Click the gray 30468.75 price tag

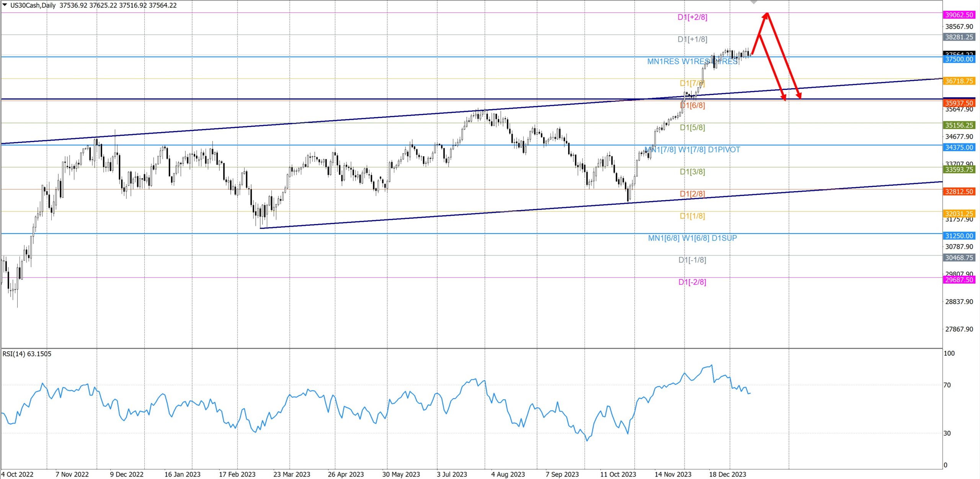(959, 258)
